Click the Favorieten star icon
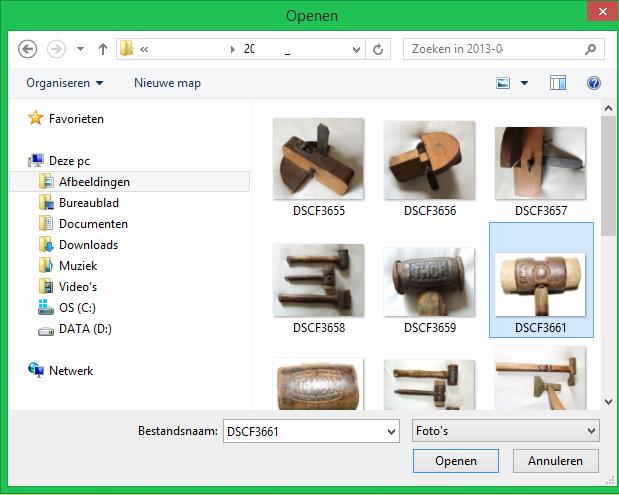This screenshot has width=619, height=495. (36, 118)
